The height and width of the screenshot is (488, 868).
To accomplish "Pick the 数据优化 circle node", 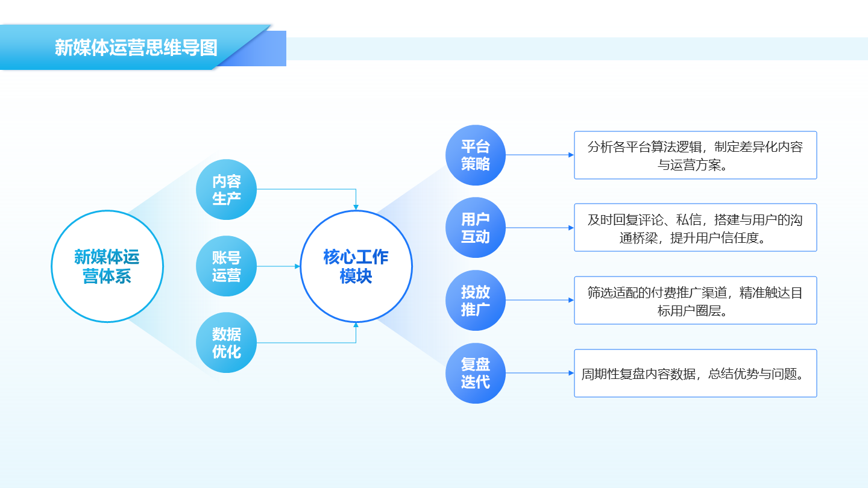I will (x=227, y=343).
